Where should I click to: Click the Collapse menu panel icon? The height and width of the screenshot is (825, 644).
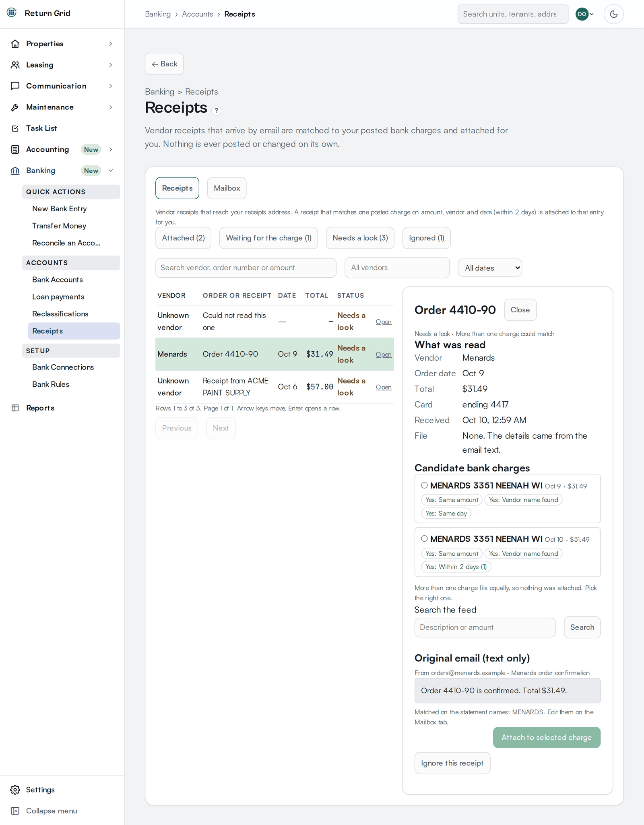click(15, 811)
